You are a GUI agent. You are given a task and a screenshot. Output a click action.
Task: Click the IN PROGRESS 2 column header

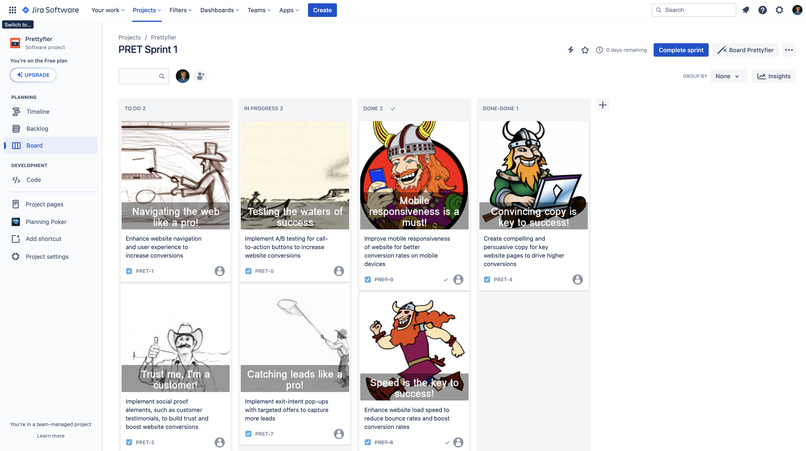263,109
